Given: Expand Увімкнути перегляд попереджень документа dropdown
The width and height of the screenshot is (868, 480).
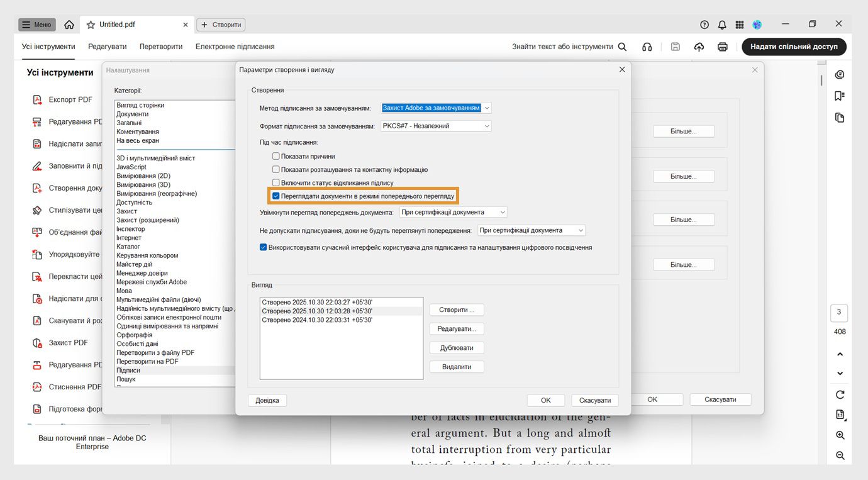Looking at the screenshot, I should tap(453, 213).
